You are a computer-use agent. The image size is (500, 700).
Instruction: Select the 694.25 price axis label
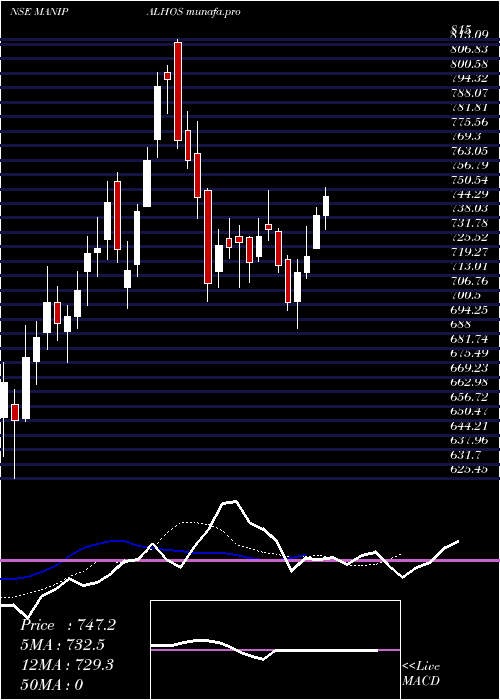click(x=469, y=310)
